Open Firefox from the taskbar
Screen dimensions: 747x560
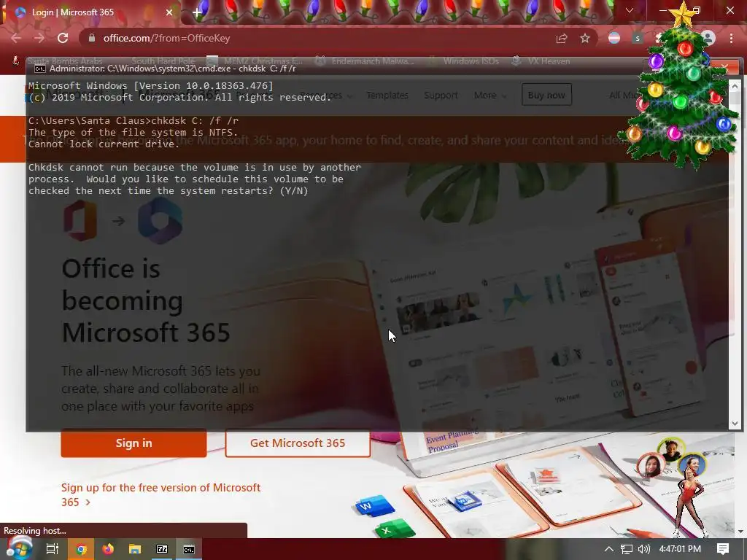point(108,549)
